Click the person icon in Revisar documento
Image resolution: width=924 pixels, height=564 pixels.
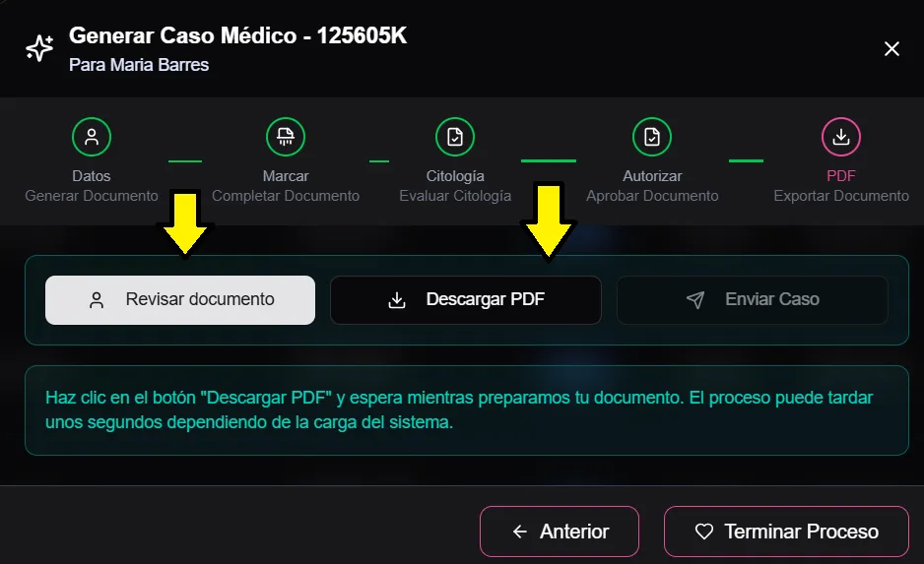[97, 300]
